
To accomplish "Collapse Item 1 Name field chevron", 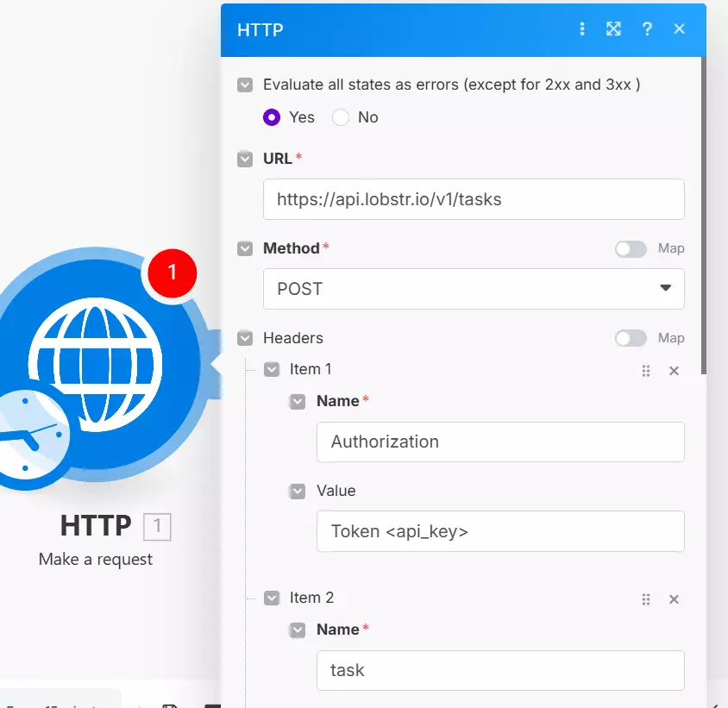I will [x=298, y=402].
